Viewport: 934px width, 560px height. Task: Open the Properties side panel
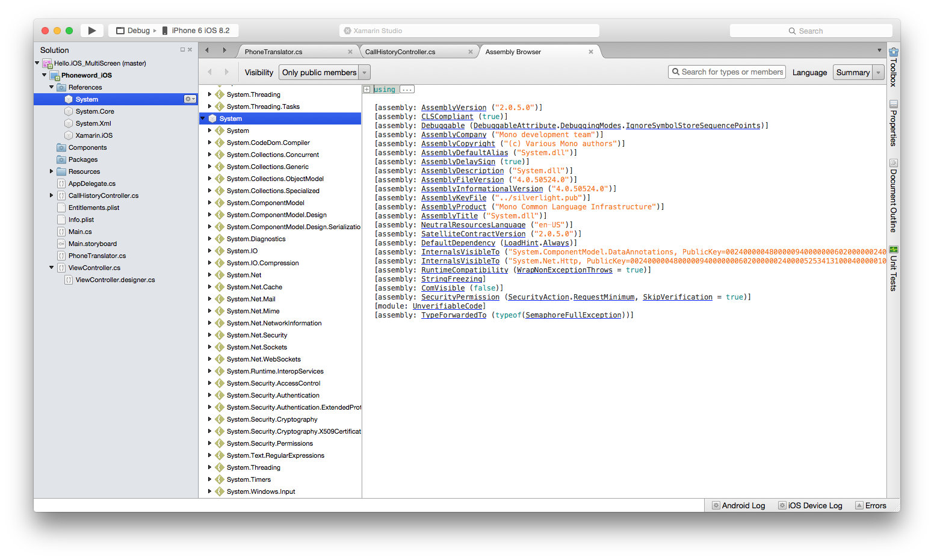pos(893,123)
